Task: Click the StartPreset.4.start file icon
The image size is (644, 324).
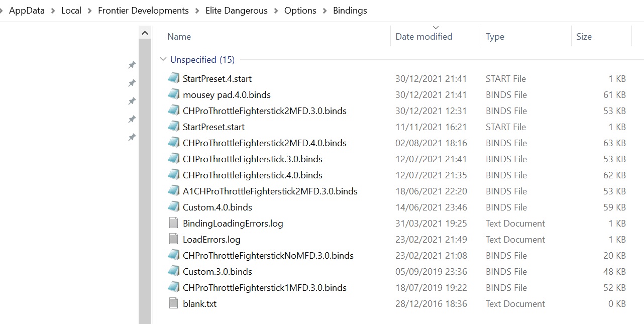Action: coord(174,78)
